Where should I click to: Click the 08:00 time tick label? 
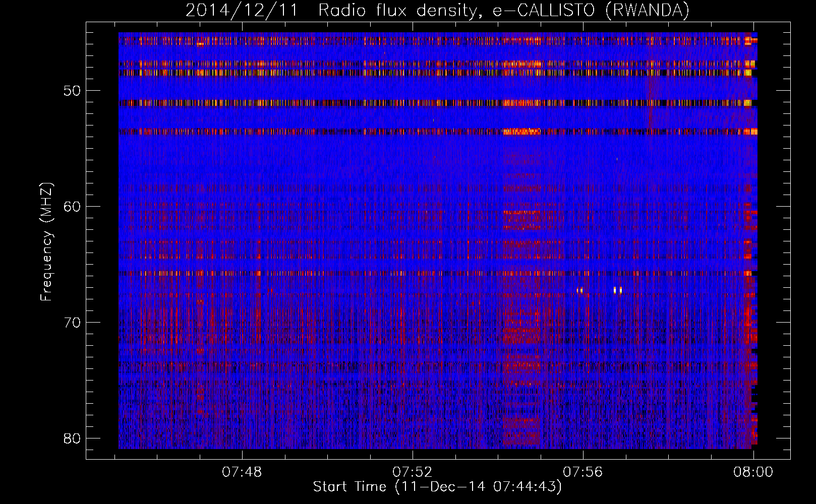(x=753, y=472)
